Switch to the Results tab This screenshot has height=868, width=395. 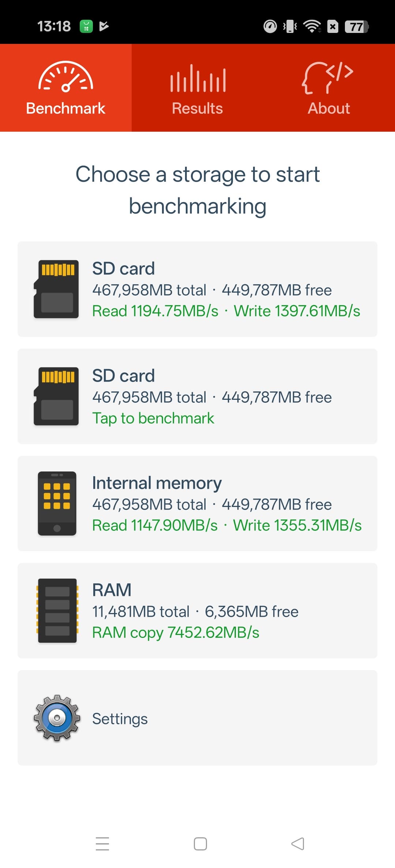click(x=197, y=108)
